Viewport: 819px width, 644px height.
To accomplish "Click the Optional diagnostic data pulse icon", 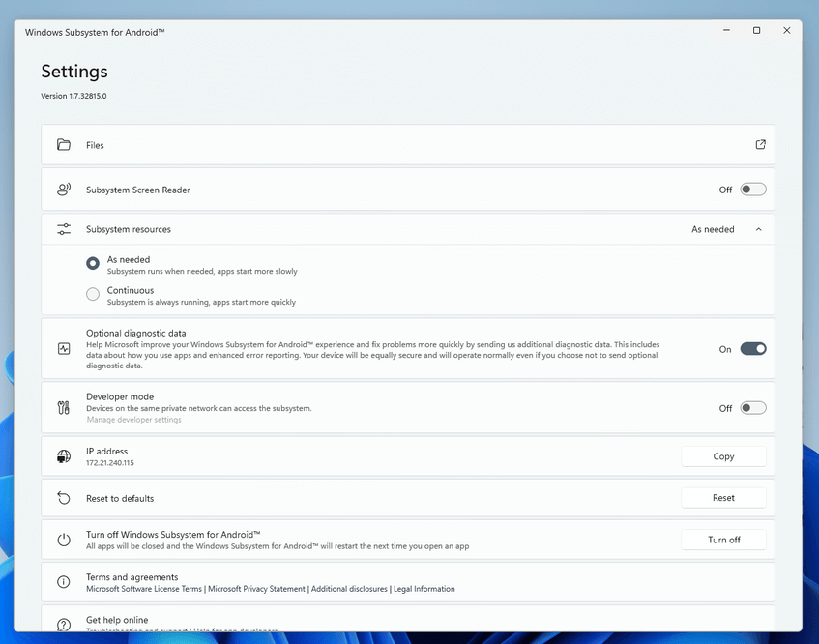I will coord(64,349).
